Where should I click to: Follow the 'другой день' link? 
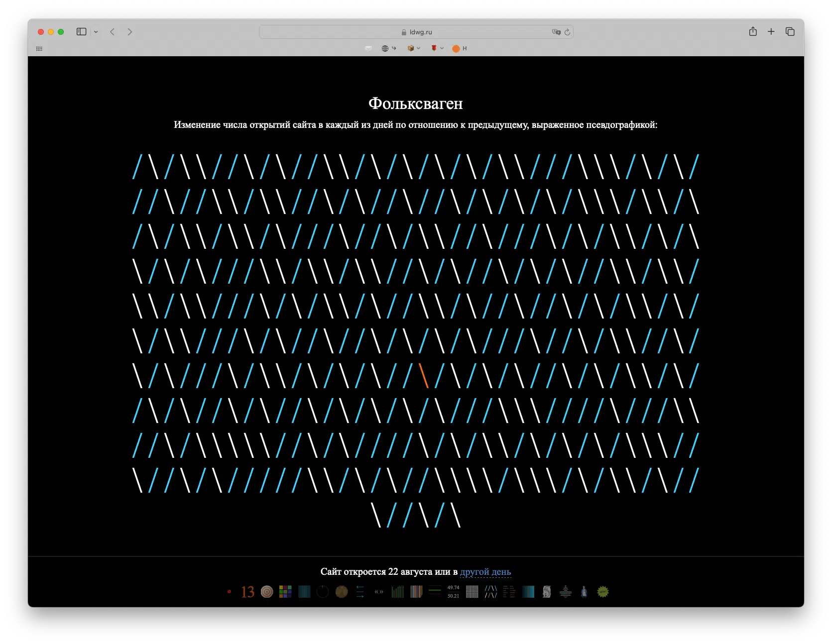coord(485,571)
